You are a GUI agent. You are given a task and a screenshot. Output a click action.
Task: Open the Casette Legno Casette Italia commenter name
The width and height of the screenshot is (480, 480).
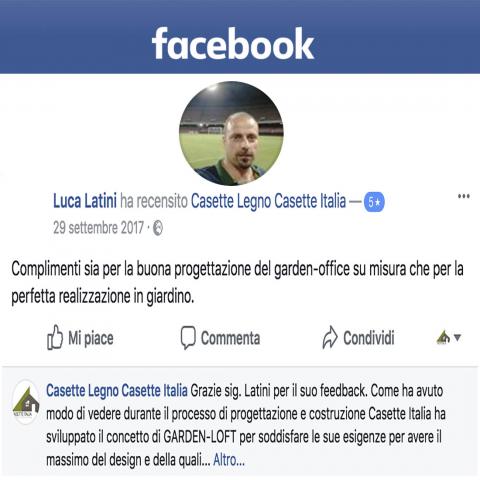(117, 390)
